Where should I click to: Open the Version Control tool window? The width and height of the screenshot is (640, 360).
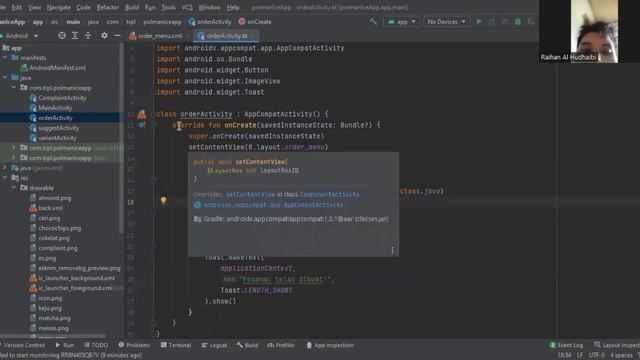(23, 345)
